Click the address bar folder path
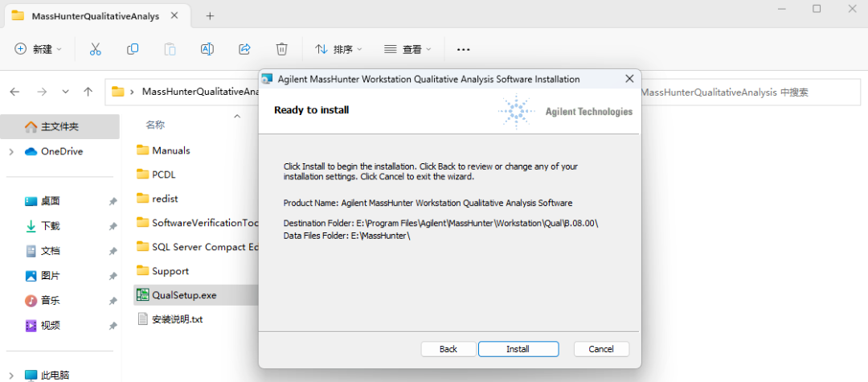 click(x=182, y=92)
